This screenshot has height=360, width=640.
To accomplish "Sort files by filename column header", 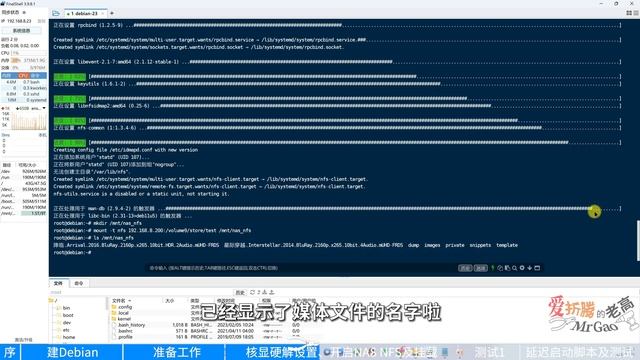I will 136,301.
